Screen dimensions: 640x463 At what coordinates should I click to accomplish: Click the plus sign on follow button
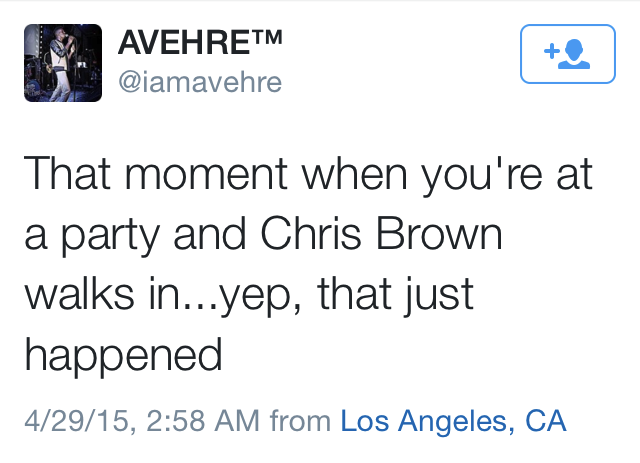pyautogui.click(x=549, y=50)
